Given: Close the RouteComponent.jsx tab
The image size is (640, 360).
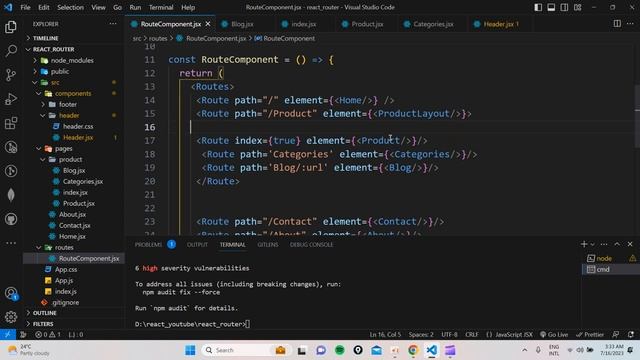Looking at the screenshot, I should pos(208,24).
